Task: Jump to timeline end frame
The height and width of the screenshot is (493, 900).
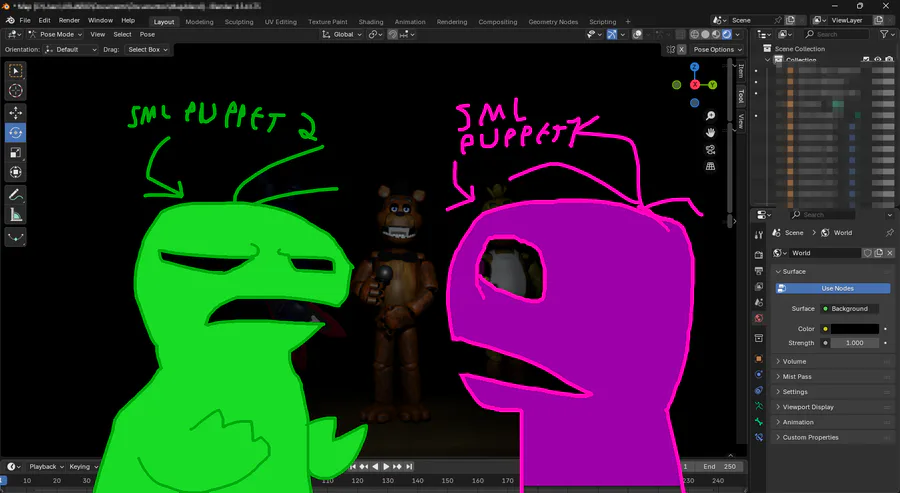Action: (409, 467)
